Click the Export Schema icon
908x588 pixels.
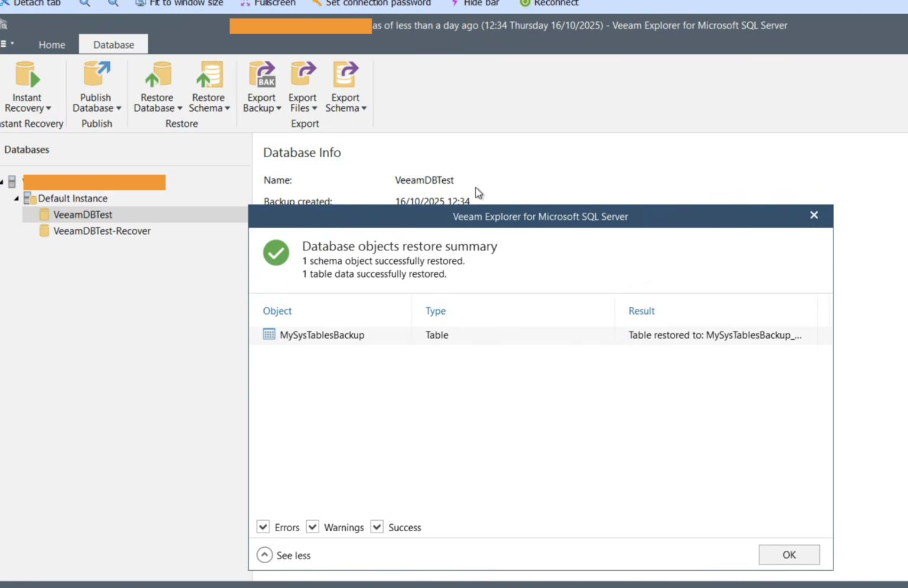point(345,73)
